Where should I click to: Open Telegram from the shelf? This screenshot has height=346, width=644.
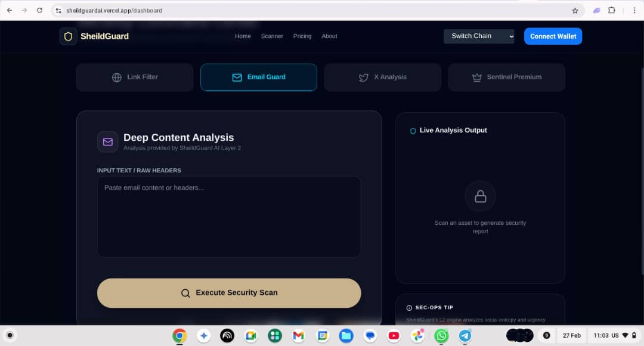tap(465, 336)
